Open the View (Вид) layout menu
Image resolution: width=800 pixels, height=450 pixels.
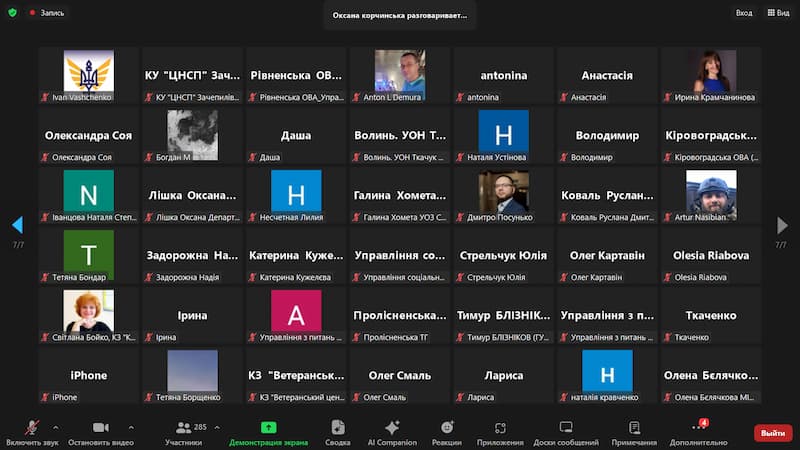(776, 13)
